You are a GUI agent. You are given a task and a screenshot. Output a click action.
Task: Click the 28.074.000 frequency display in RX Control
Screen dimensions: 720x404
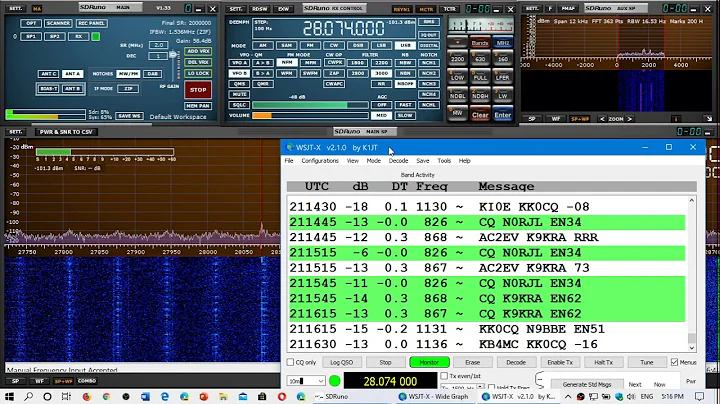coord(343,28)
